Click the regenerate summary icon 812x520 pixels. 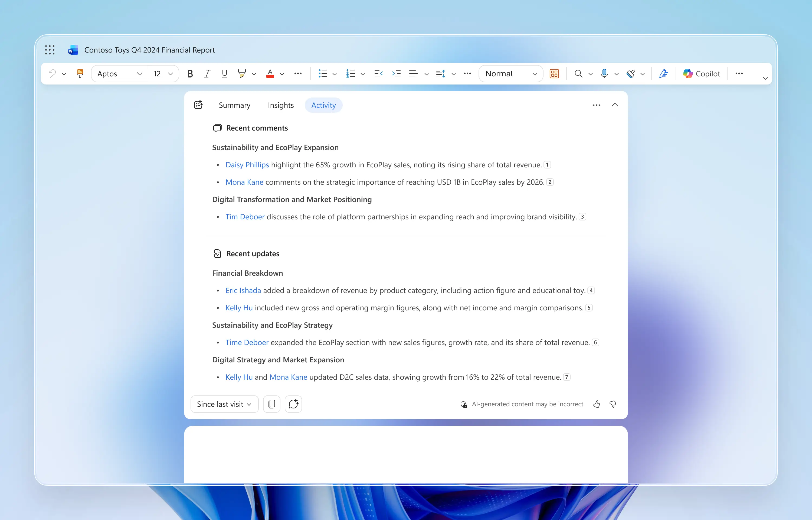pyautogui.click(x=293, y=404)
